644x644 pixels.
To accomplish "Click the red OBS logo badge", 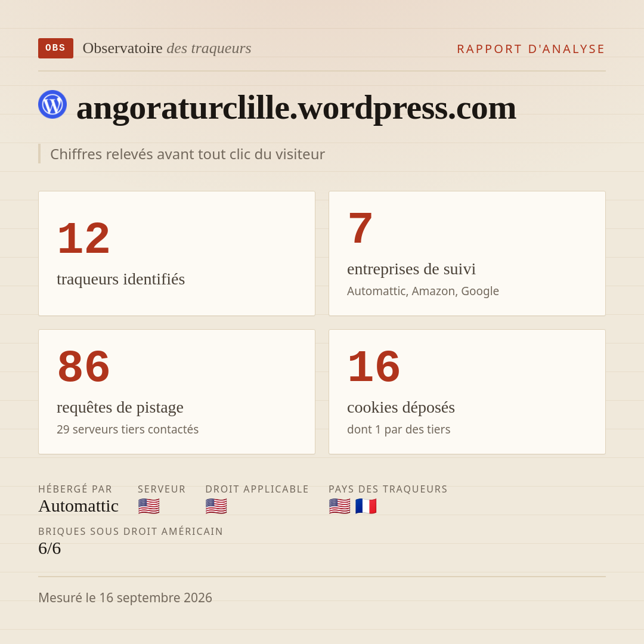I will click(x=56, y=48).
